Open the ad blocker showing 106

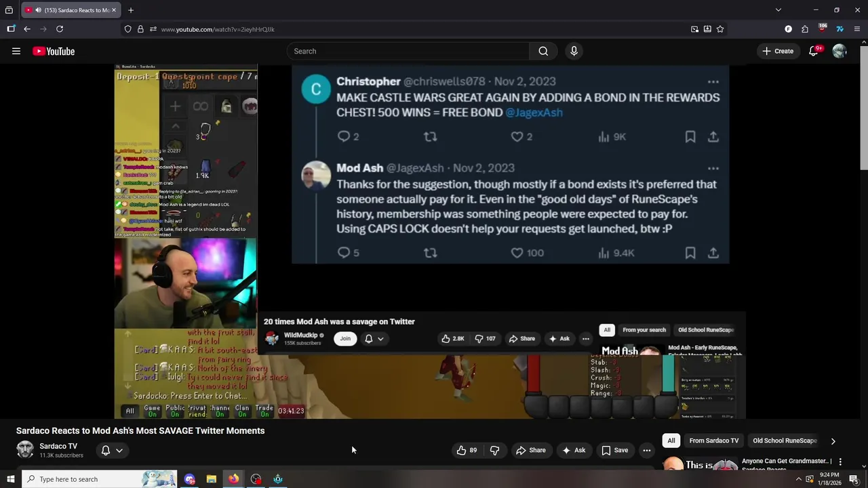click(x=823, y=28)
